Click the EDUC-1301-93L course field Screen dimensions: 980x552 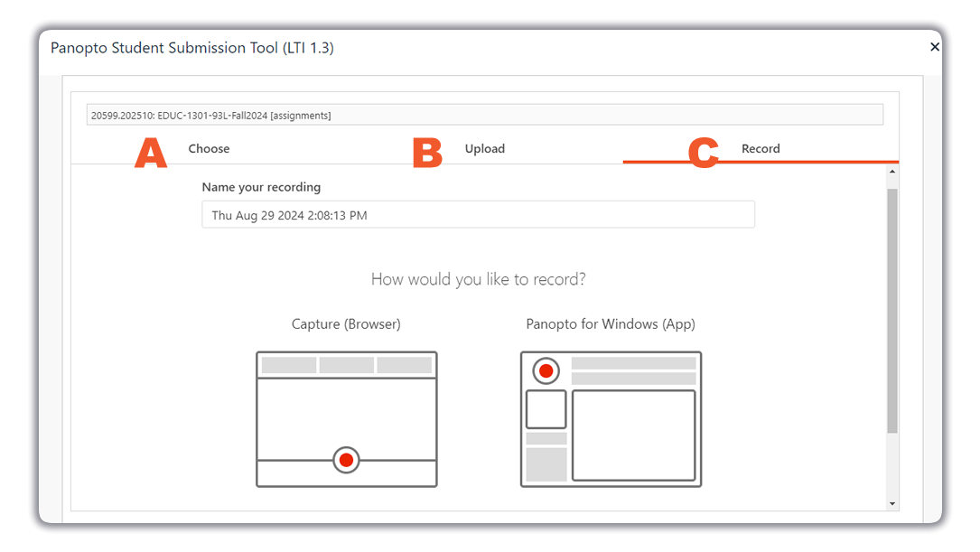(x=482, y=114)
